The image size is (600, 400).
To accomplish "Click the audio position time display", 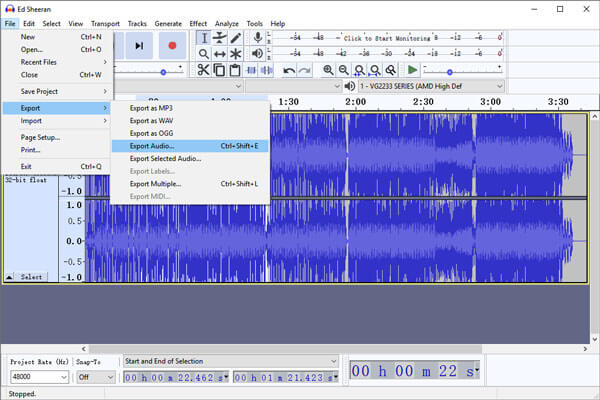I will pyautogui.click(x=414, y=371).
